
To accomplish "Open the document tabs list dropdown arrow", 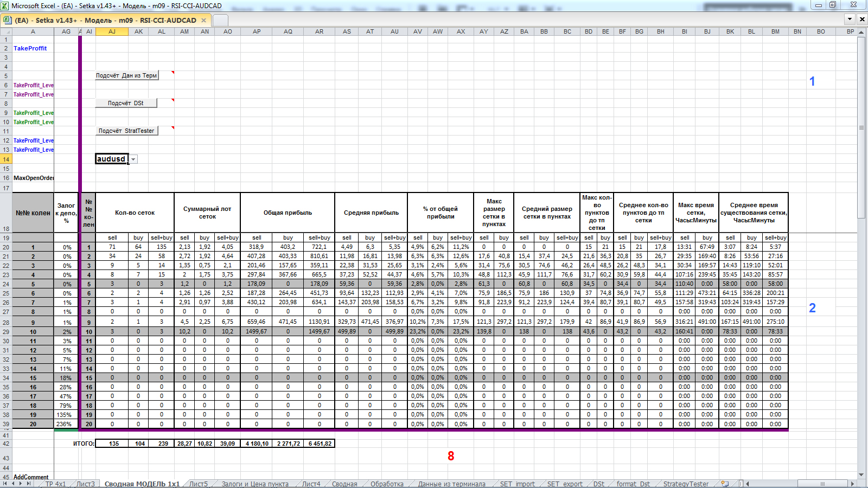I will pos(850,19).
